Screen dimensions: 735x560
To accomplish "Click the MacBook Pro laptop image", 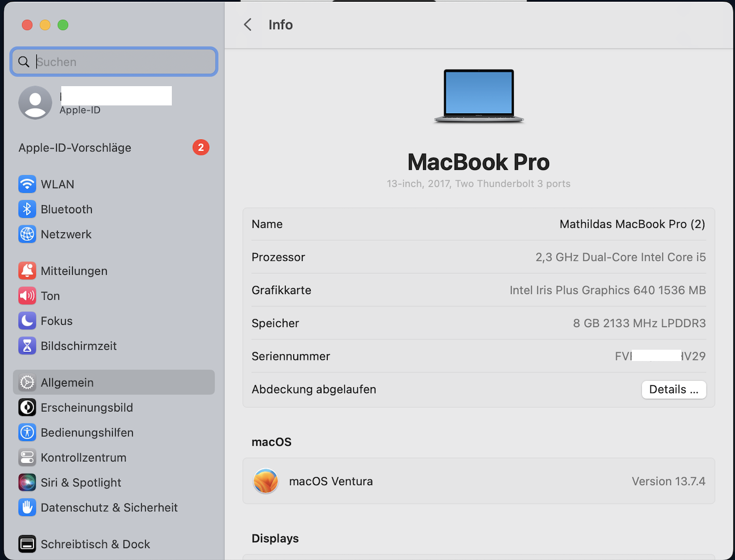I will (x=479, y=96).
